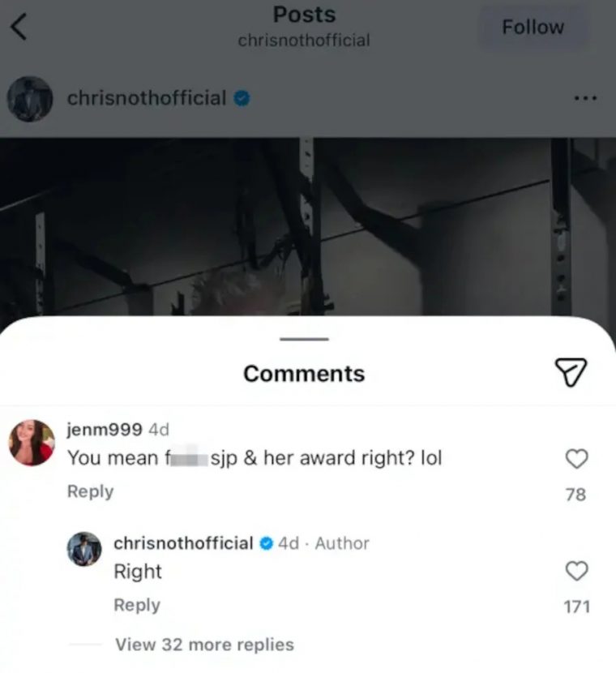Reply to the author's 'Right' comment
This screenshot has height=673, width=616.
tap(137, 604)
